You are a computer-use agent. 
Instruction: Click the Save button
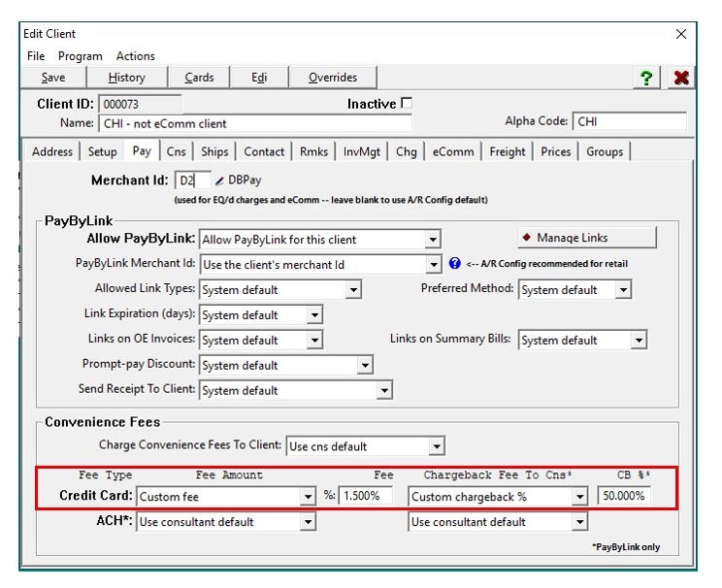(53, 78)
